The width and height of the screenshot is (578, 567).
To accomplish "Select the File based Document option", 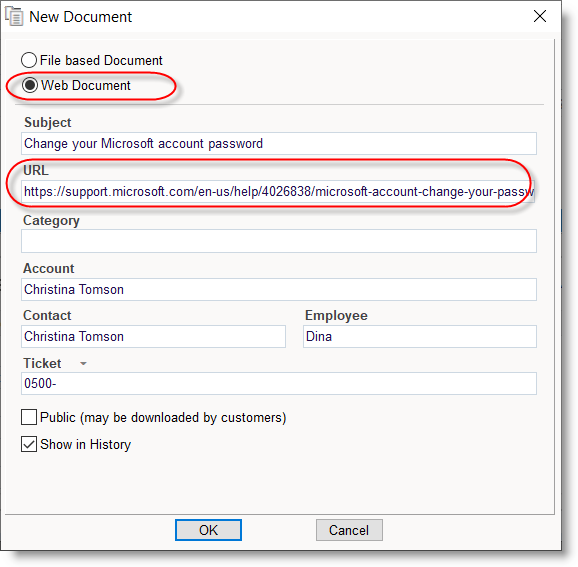I will pos(29,60).
